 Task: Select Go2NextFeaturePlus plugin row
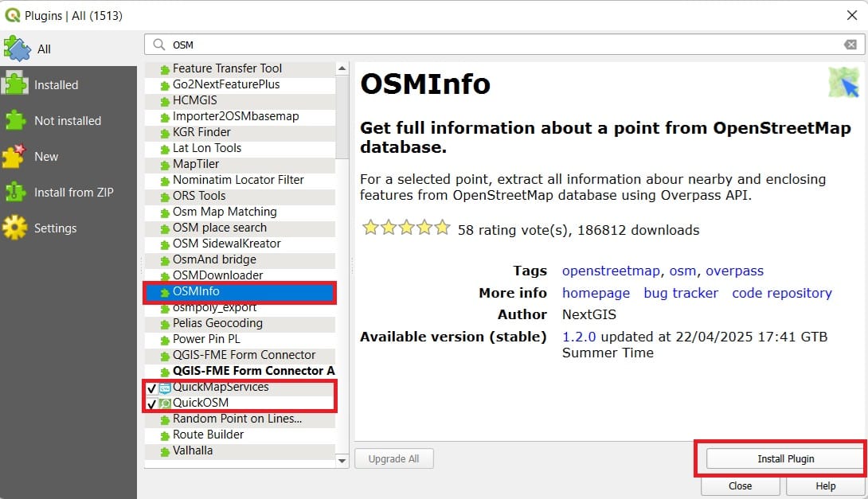pyautogui.click(x=240, y=84)
